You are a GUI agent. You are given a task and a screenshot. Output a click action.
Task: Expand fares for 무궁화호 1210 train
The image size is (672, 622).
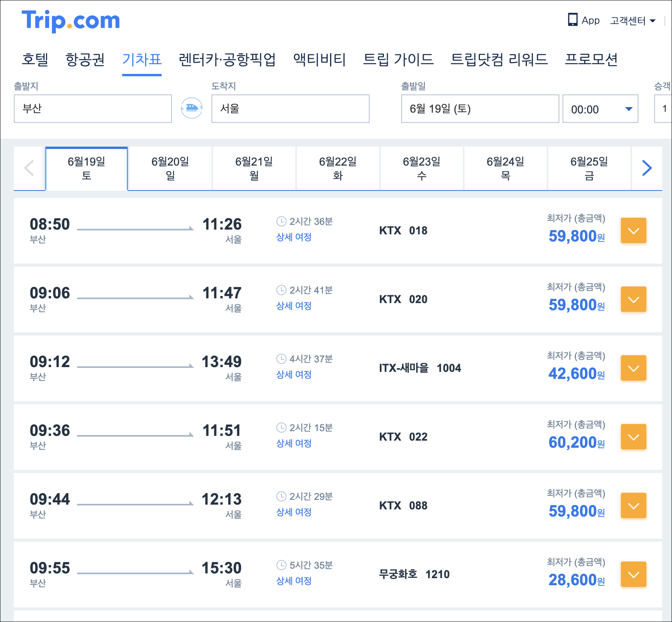[633, 574]
